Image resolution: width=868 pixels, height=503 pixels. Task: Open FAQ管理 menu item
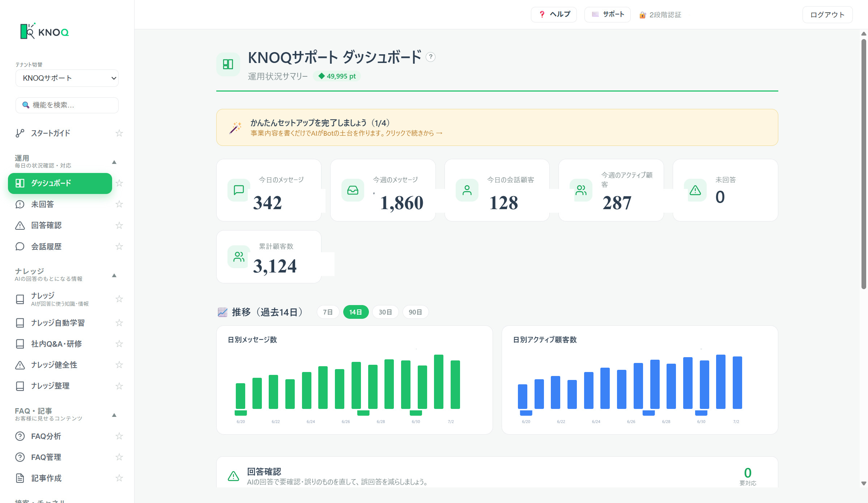tap(60, 457)
